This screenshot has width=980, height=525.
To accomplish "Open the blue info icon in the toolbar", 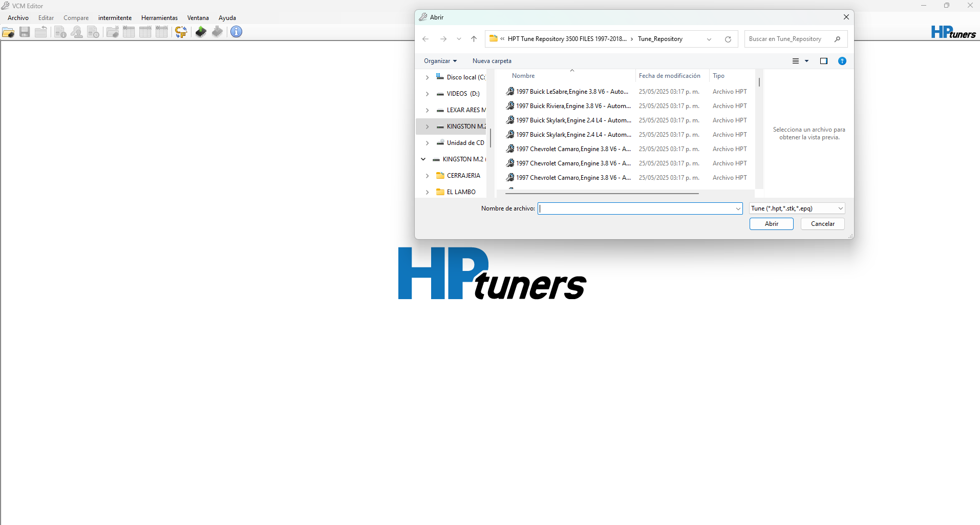I will coord(236,32).
